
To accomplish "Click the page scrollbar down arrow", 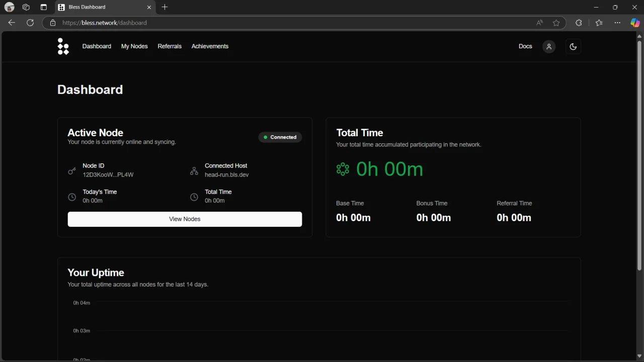I will tap(639, 356).
